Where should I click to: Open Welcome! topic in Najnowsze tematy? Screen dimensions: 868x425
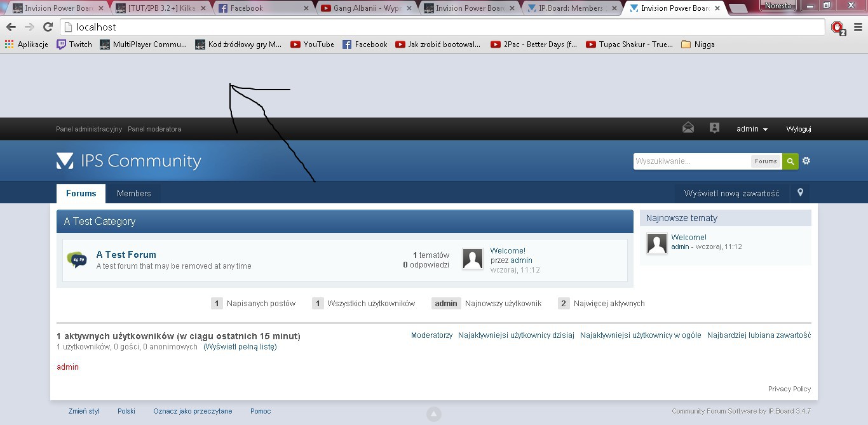click(x=689, y=238)
